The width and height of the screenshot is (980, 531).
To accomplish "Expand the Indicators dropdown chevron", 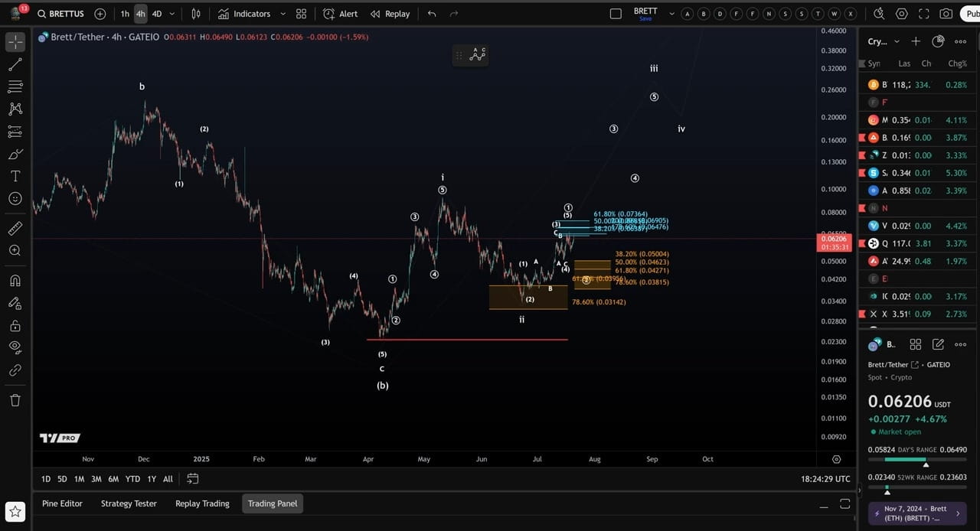I will 282,14.
